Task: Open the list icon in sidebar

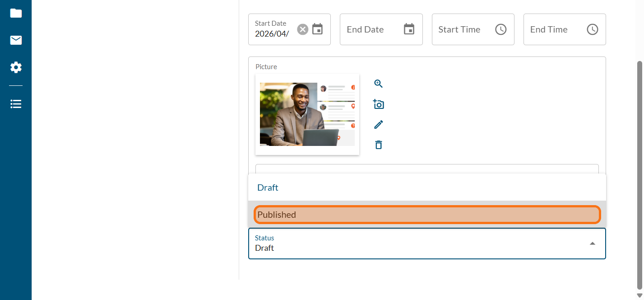Action: 16,104
